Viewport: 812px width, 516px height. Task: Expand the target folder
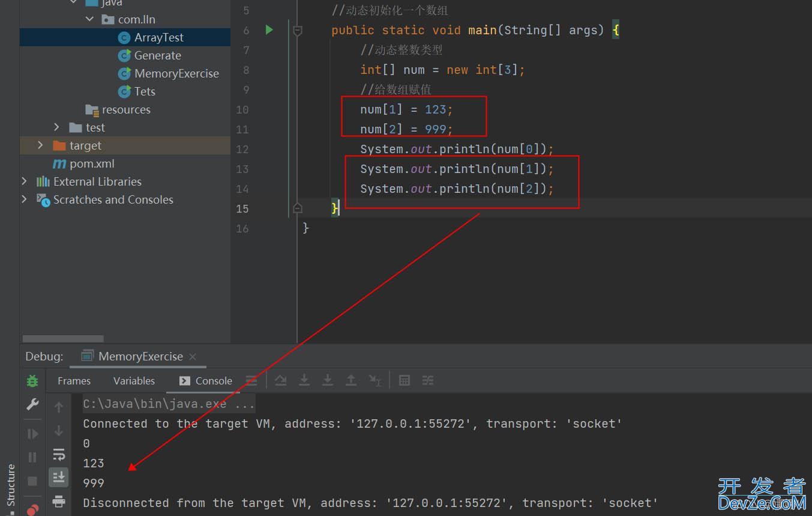(40, 145)
